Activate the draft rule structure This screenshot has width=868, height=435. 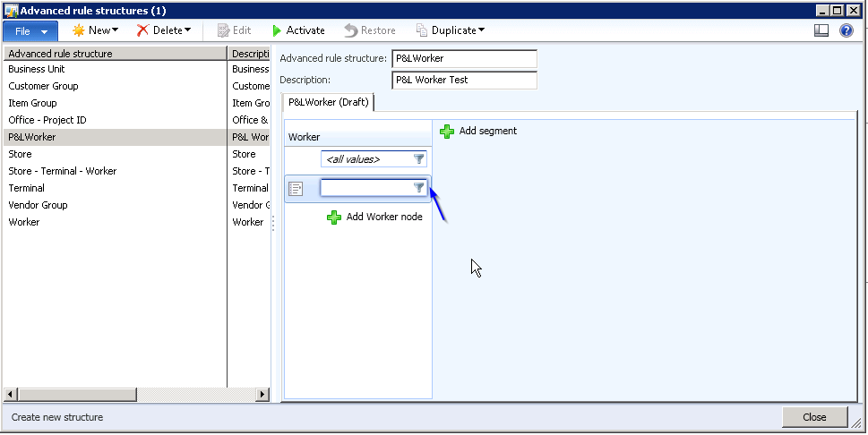pyautogui.click(x=298, y=30)
